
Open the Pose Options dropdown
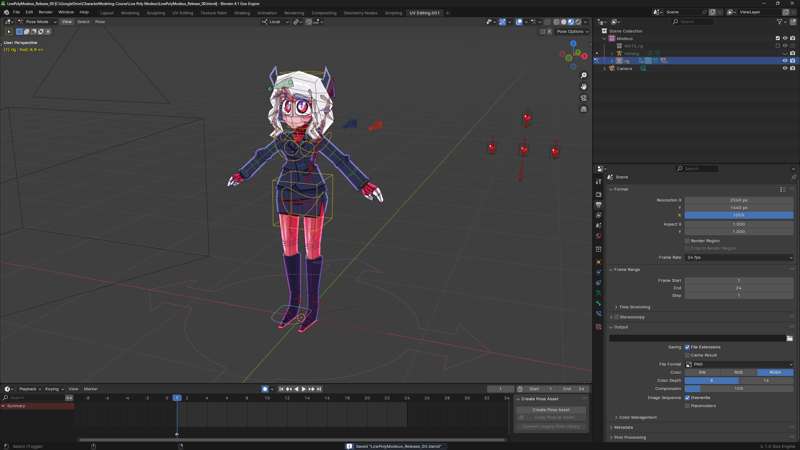coord(572,32)
